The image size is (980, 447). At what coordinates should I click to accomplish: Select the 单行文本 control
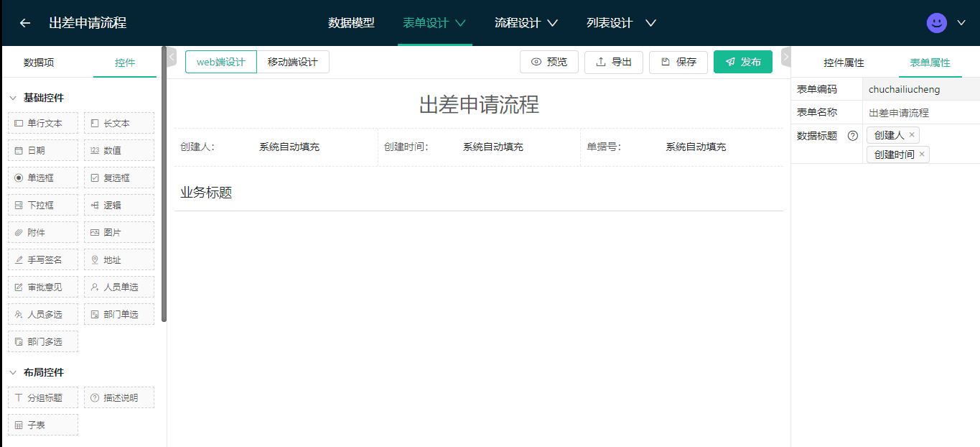pyautogui.click(x=43, y=123)
